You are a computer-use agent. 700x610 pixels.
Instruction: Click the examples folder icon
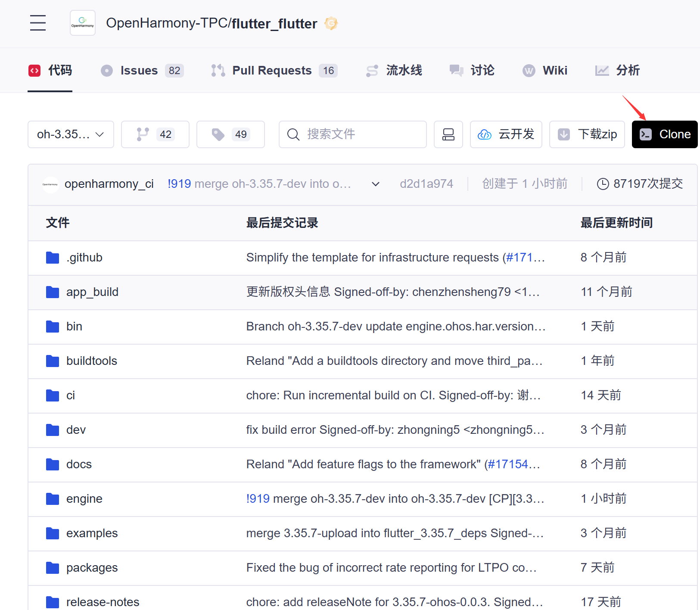pos(53,533)
